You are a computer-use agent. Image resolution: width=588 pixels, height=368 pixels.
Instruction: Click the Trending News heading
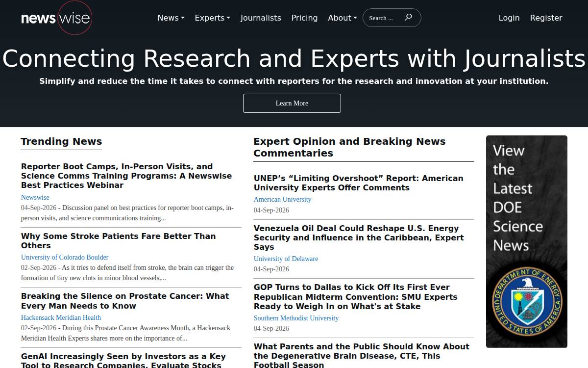tap(61, 141)
